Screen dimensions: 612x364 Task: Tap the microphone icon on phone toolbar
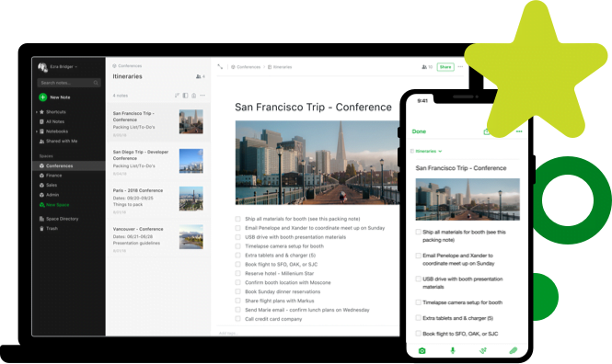click(453, 350)
